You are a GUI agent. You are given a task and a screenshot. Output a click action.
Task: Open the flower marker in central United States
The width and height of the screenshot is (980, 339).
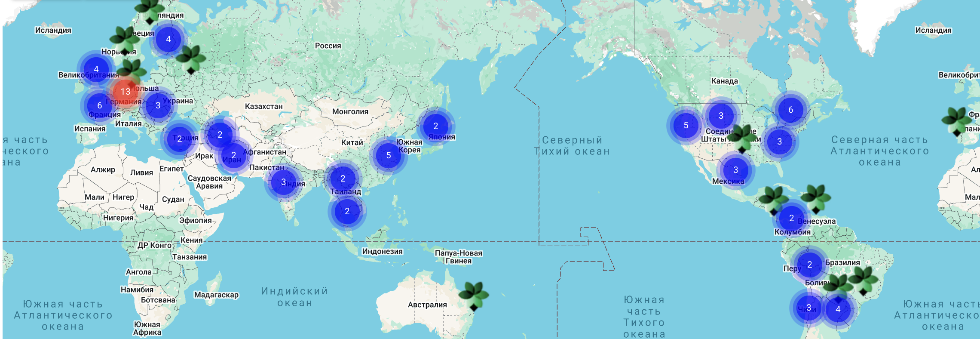[742, 139]
